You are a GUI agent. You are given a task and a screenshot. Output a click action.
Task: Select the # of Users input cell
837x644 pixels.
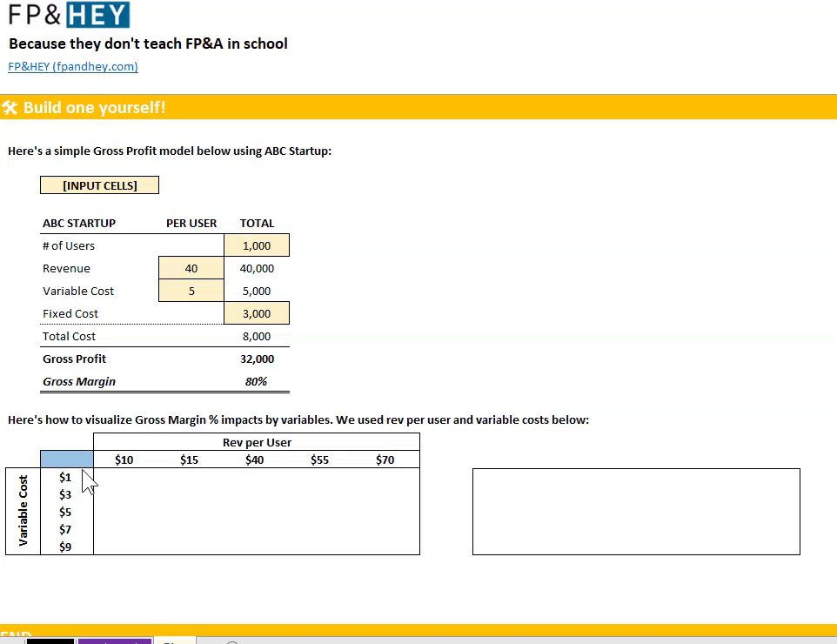point(257,245)
